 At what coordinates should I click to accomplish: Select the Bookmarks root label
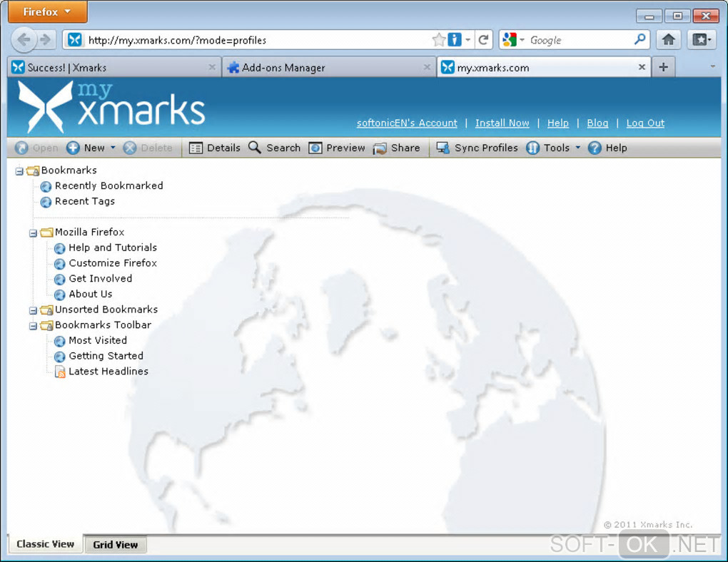coord(69,170)
